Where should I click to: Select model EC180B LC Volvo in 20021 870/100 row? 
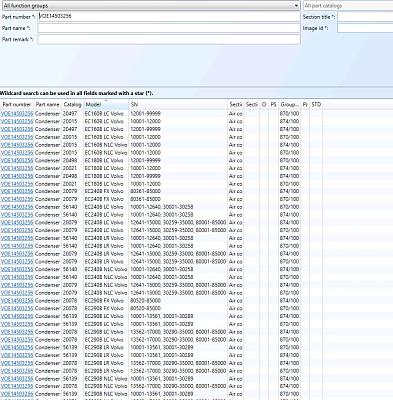pyautogui.click(x=104, y=184)
